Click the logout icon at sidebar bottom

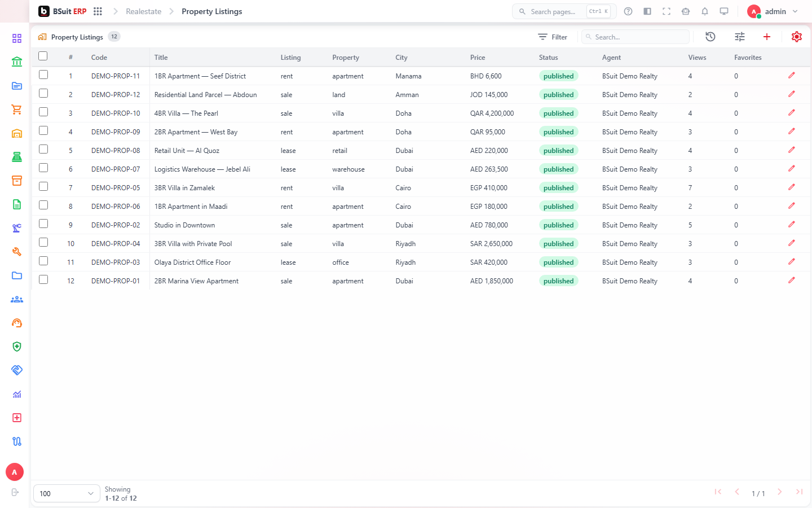coord(15,492)
